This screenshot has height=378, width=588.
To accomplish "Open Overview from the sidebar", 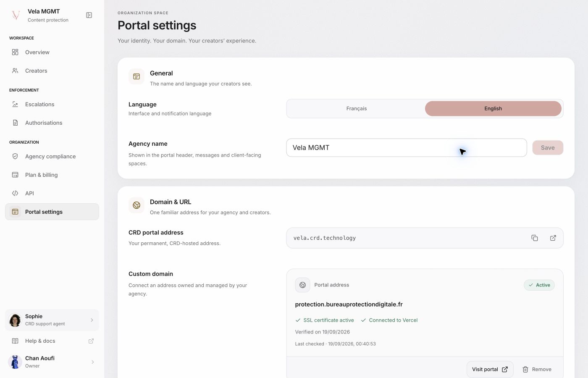I will (52, 52).
